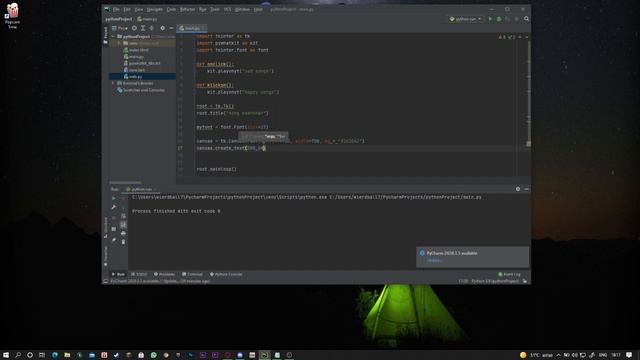Open the Help menu
This screenshot has height=360, width=640.
tap(258, 9)
